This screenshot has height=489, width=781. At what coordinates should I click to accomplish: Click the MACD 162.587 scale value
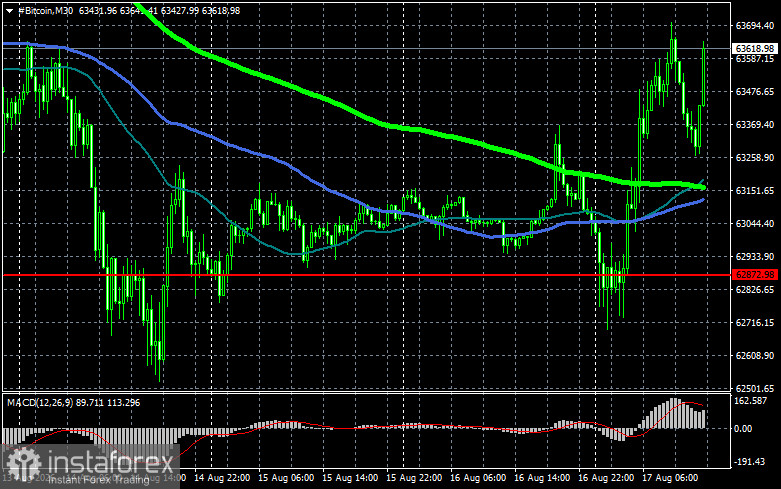[751, 400]
